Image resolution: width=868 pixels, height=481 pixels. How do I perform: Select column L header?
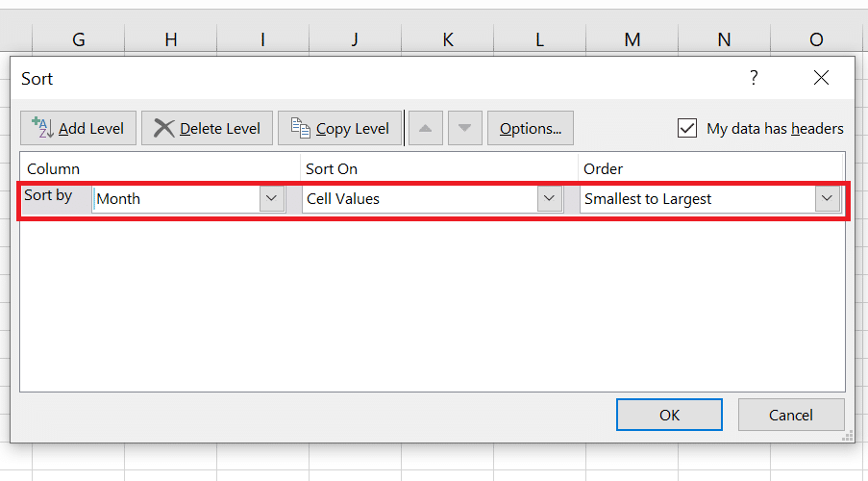(539, 39)
